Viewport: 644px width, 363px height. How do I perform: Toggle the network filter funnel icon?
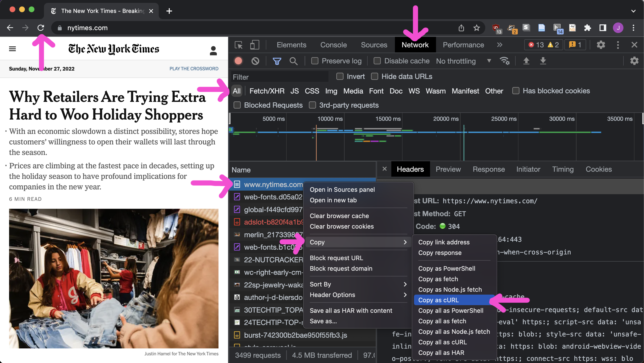pyautogui.click(x=277, y=61)
